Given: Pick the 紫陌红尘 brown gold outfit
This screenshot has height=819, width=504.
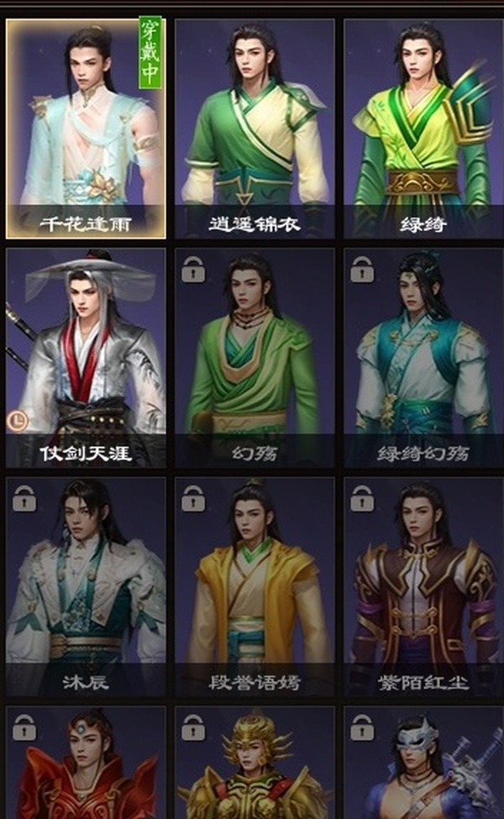Looking at the screenshot, I should tap(423, 586).
